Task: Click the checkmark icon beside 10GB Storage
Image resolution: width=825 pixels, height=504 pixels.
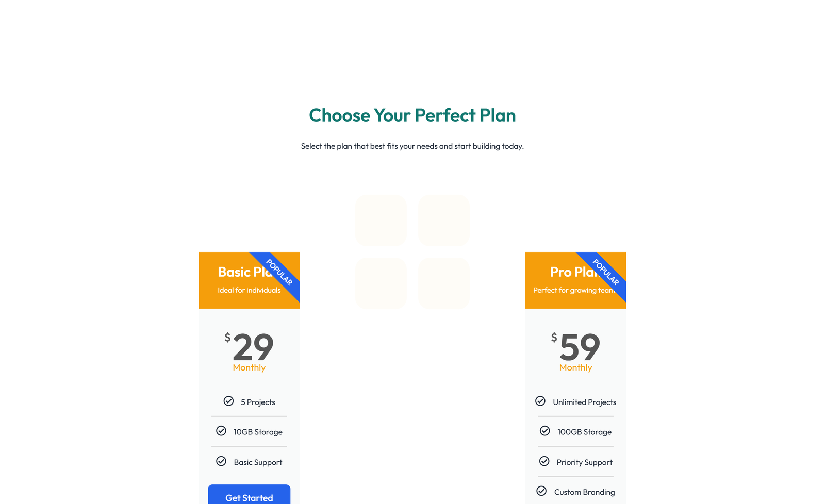Action: tap(222, 430)
